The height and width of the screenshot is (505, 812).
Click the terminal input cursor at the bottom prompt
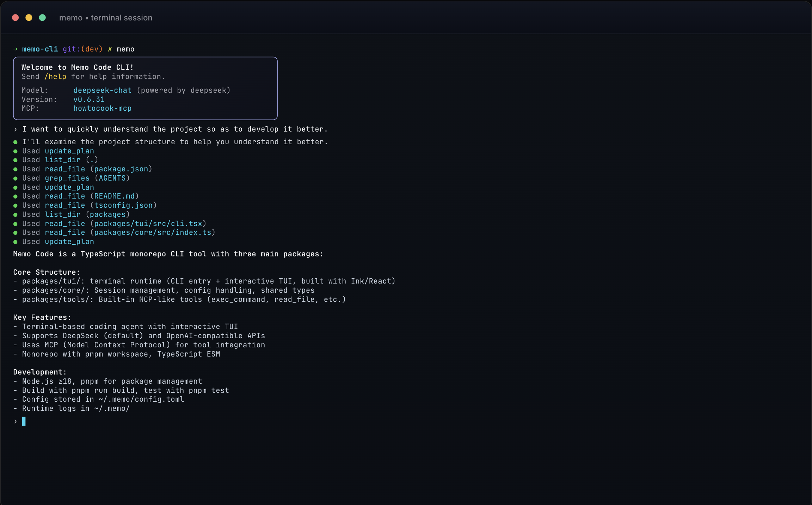(24, 421)
